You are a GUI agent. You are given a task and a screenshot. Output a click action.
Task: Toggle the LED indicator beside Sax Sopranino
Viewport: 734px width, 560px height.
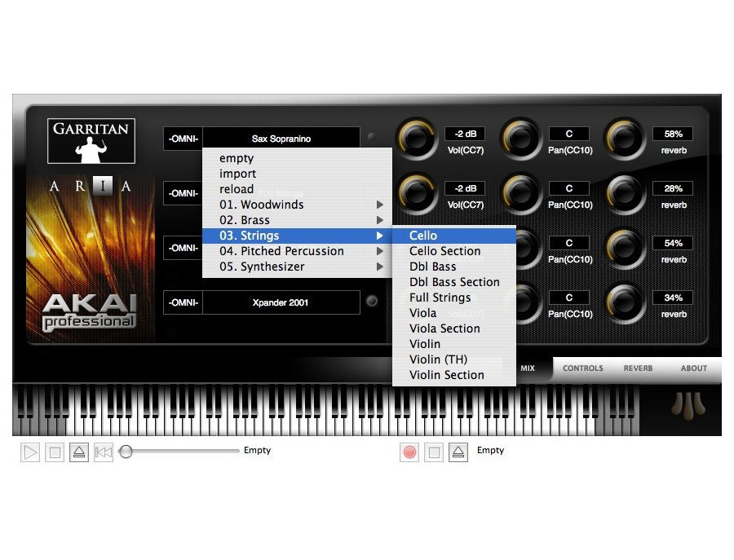(x=372, y=138)
